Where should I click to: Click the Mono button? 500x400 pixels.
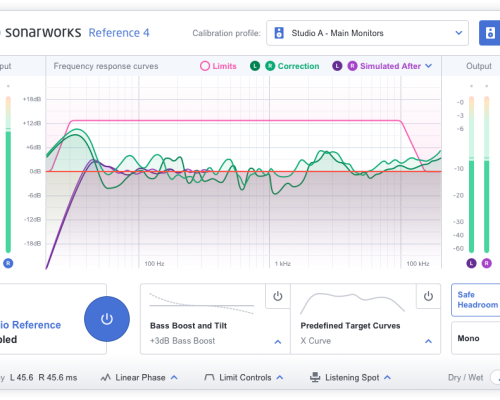476,338
